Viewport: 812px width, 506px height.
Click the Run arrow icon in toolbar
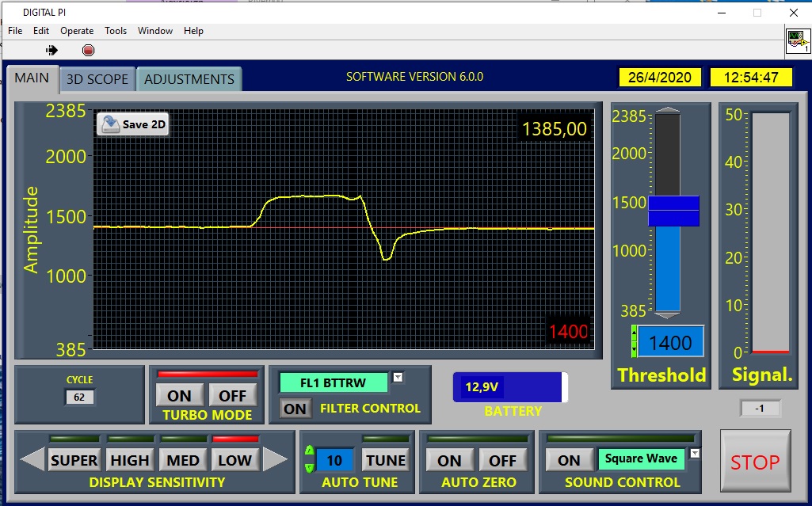point(51,50)
